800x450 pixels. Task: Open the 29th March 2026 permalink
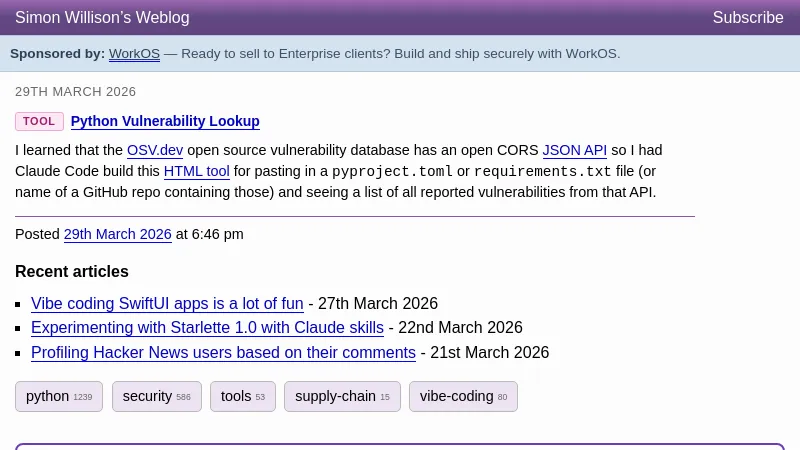[117, 235]
